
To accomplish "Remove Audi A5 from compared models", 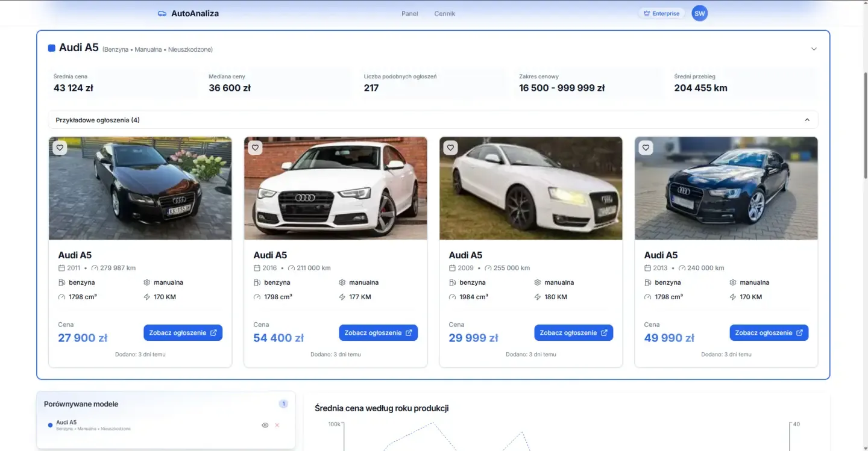I will pos(277,425).
